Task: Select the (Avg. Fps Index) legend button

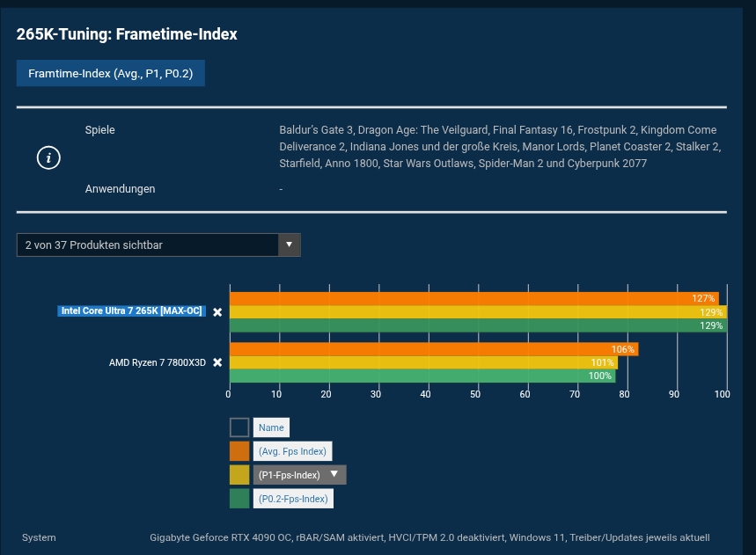Action: coord(293,451)
